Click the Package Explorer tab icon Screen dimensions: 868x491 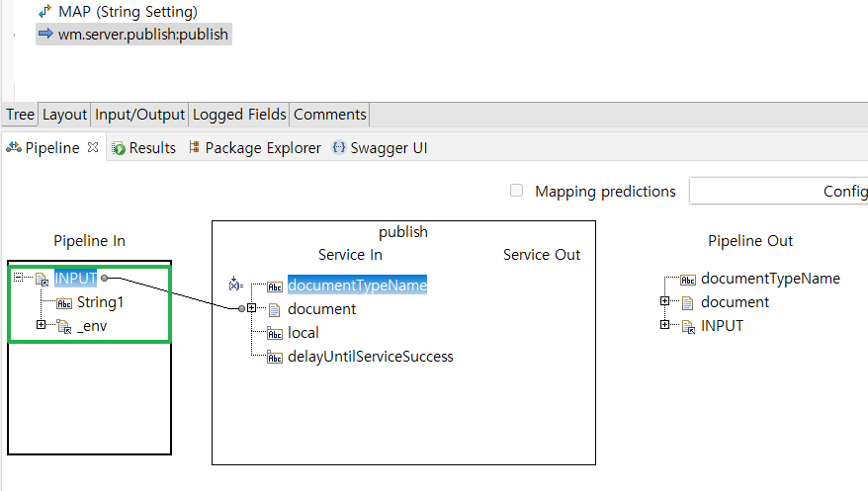tap(194, 148)
